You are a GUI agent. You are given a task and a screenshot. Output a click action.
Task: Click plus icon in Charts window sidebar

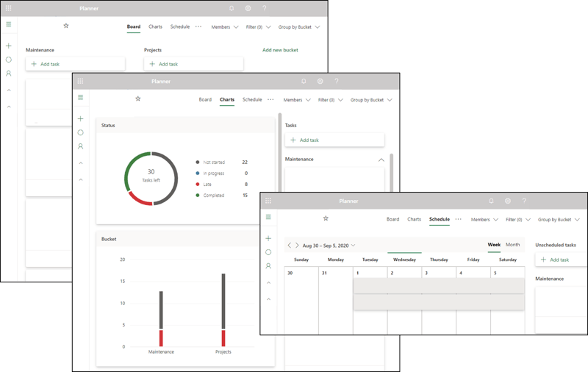(81, 119)
